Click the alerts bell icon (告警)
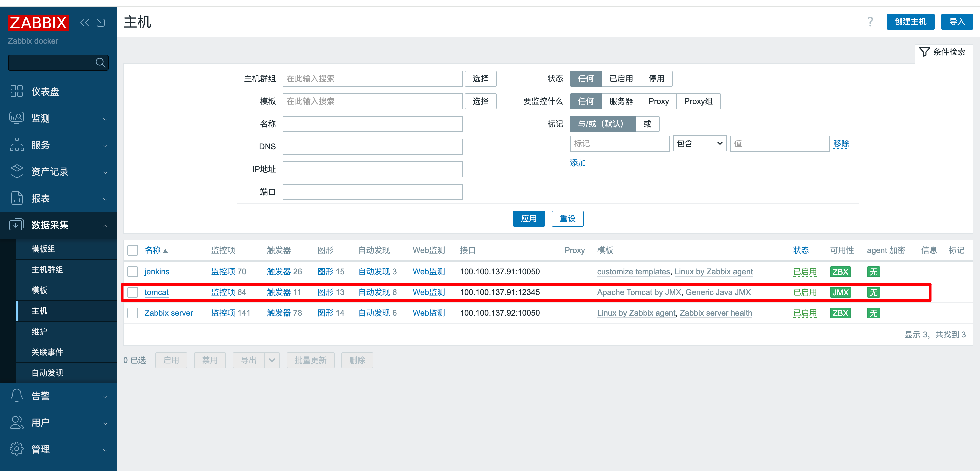The height and width of the screenshot is (471, 980). click(17, 396)
